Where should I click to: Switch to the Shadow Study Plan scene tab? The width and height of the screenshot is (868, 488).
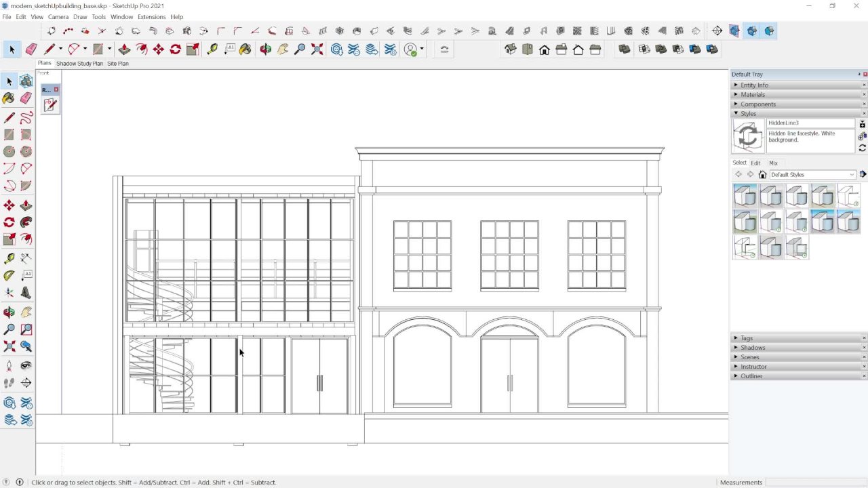coord(79,64)
